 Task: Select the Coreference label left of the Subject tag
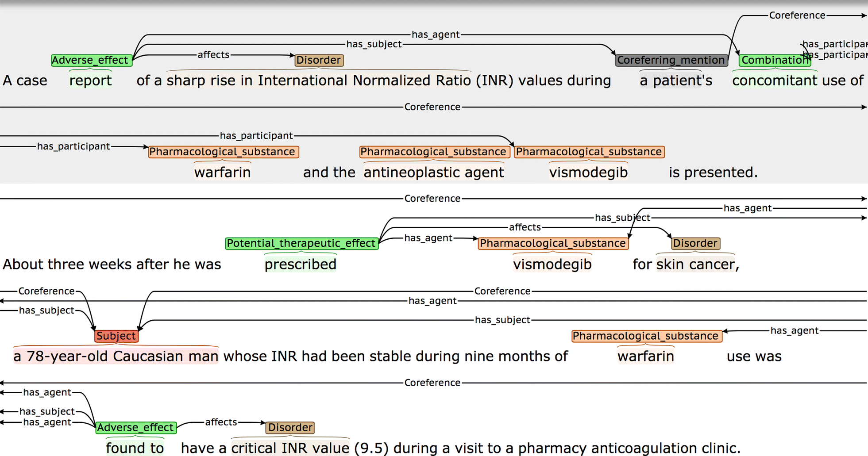pos(46,291)
